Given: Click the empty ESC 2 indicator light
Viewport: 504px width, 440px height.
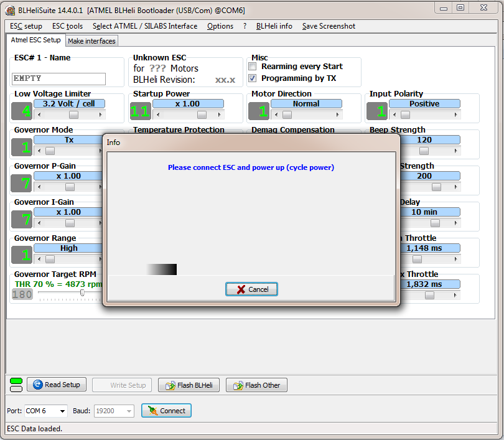Looking at the screenshot, I should [x=16, y=389].
